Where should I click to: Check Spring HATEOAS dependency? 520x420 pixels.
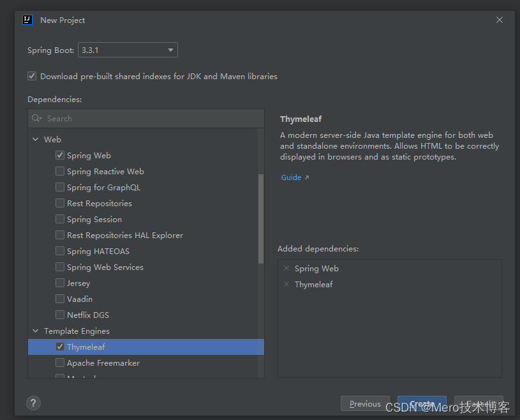[60, 251]
